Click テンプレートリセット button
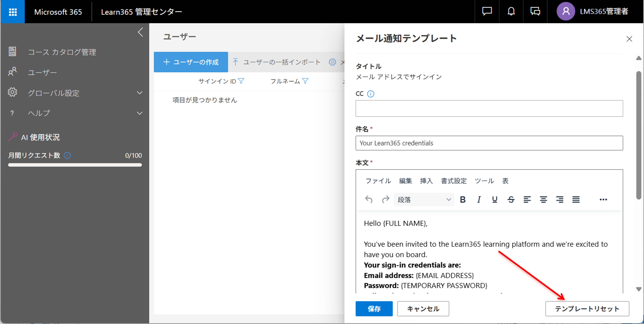644x324 pixels. (x=587, y=309)
